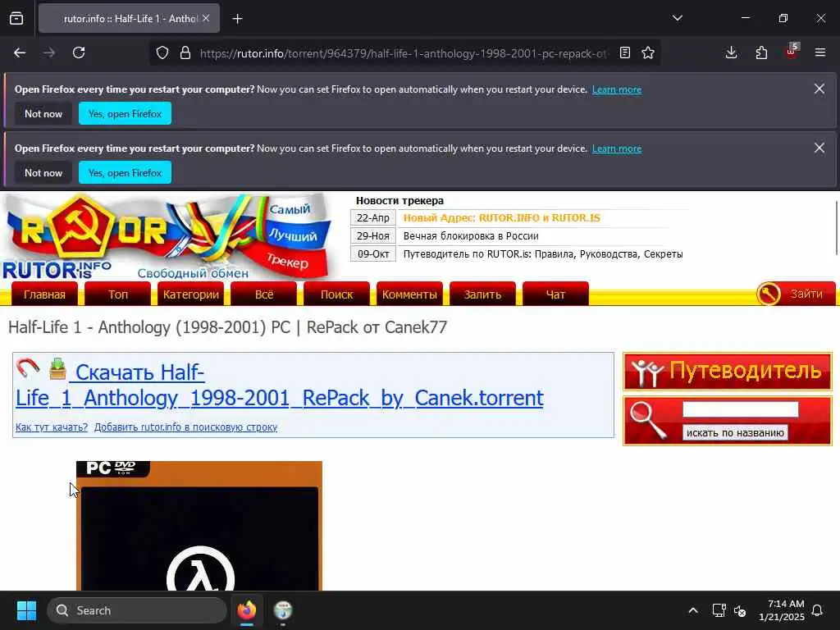Expand the list all tabs chevron
840x630 pixels.
(x=678, y=18)
